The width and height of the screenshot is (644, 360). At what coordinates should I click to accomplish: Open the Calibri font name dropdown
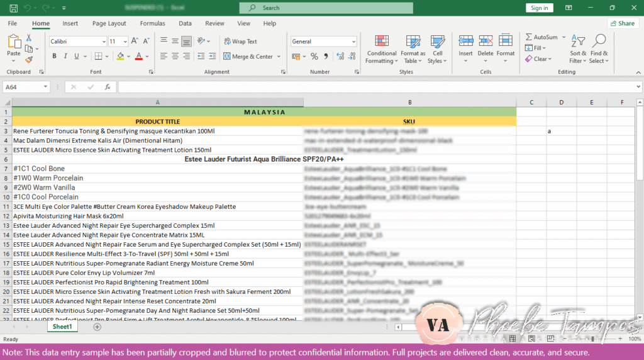tap(104, 42)
